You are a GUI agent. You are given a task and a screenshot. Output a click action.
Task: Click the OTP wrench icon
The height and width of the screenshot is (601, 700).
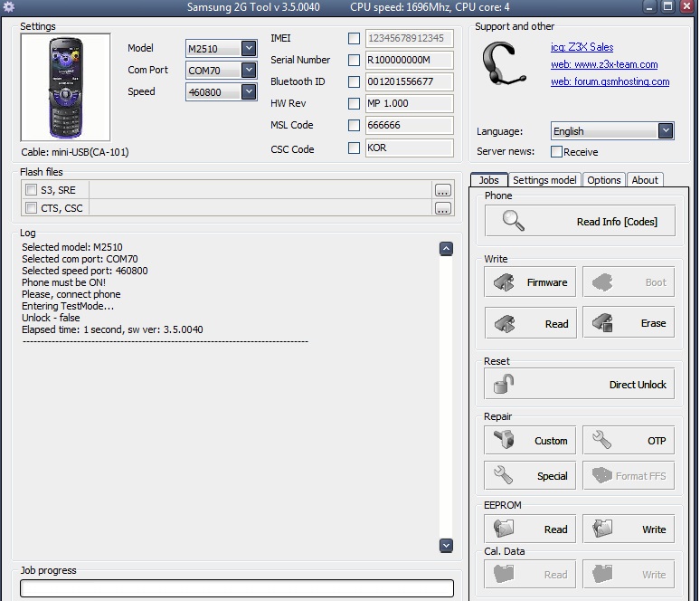[x=601, y=439]
